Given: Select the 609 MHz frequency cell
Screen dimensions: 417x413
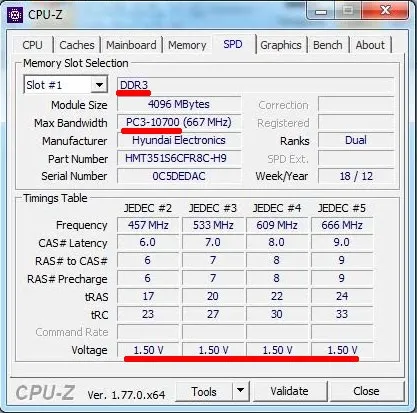Looking at the screenshot, I should (277, 225).
